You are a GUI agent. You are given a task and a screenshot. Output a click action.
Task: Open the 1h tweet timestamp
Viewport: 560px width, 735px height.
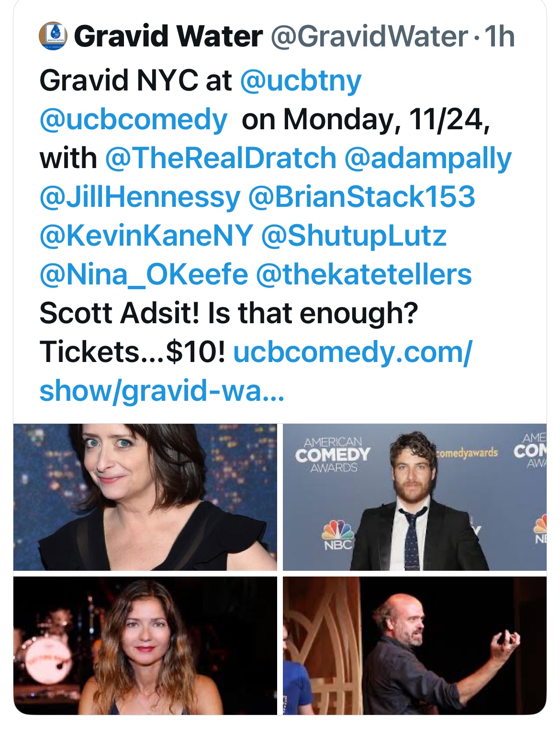(499, 36)
